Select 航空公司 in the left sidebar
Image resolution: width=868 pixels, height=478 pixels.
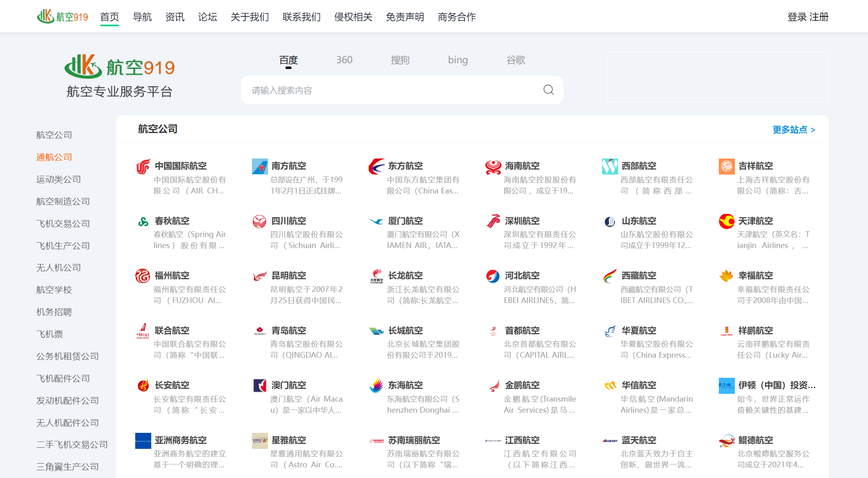[54, 135]
